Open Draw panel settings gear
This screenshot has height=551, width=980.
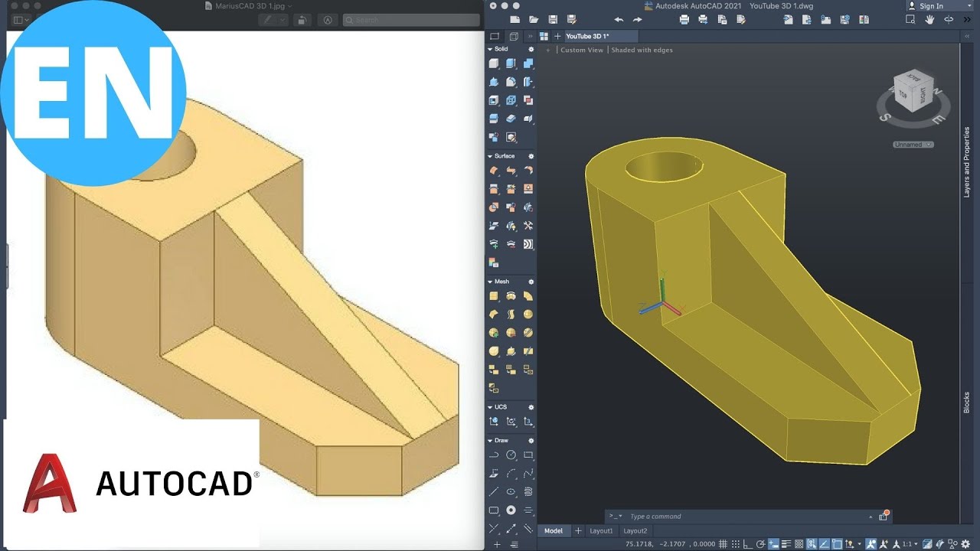click(x=531, y=441)
